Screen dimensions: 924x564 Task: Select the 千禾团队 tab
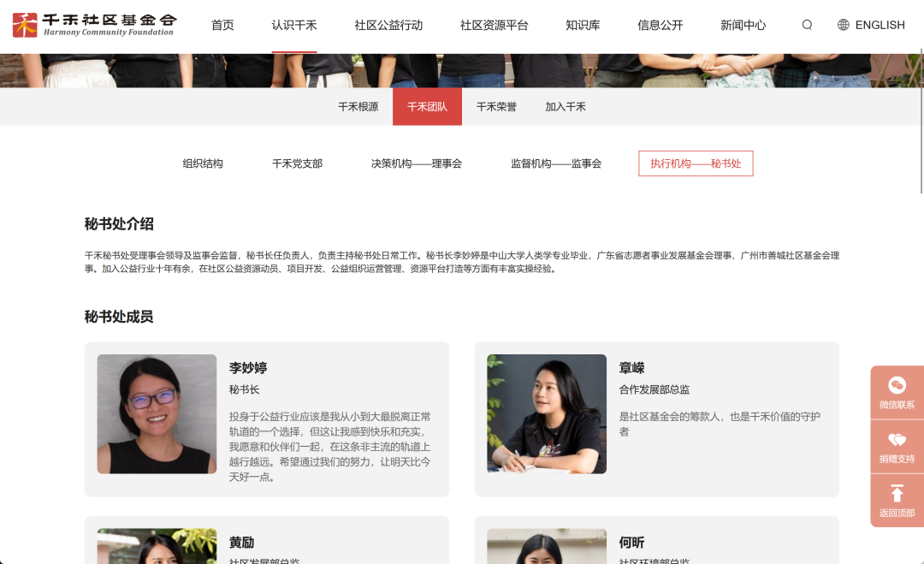[427, 107]
